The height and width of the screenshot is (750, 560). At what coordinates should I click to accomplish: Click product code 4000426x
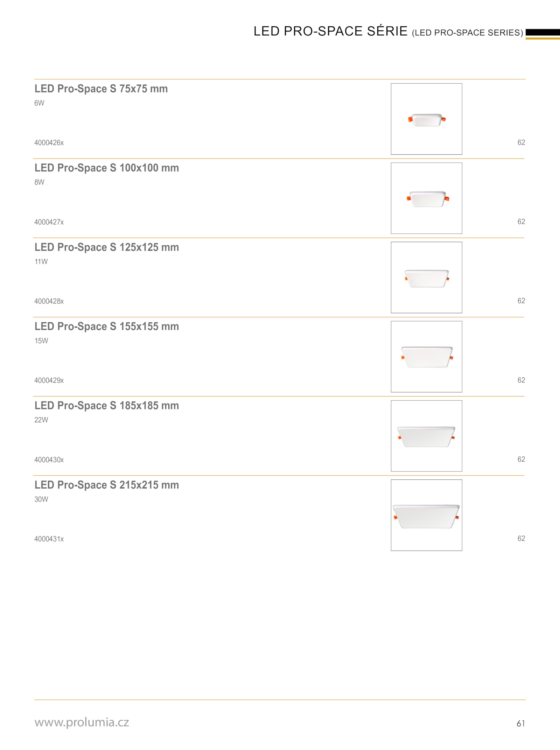[x=49, y=143]
